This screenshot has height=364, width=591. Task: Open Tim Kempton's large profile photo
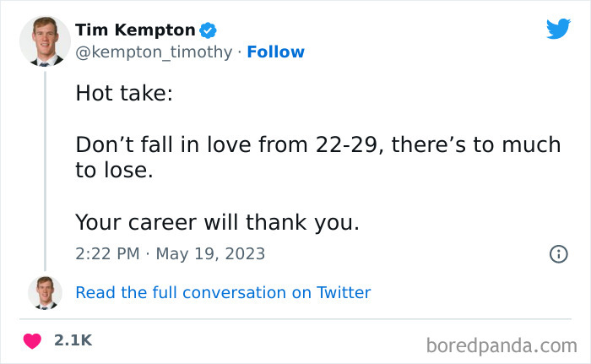[44, 41]
